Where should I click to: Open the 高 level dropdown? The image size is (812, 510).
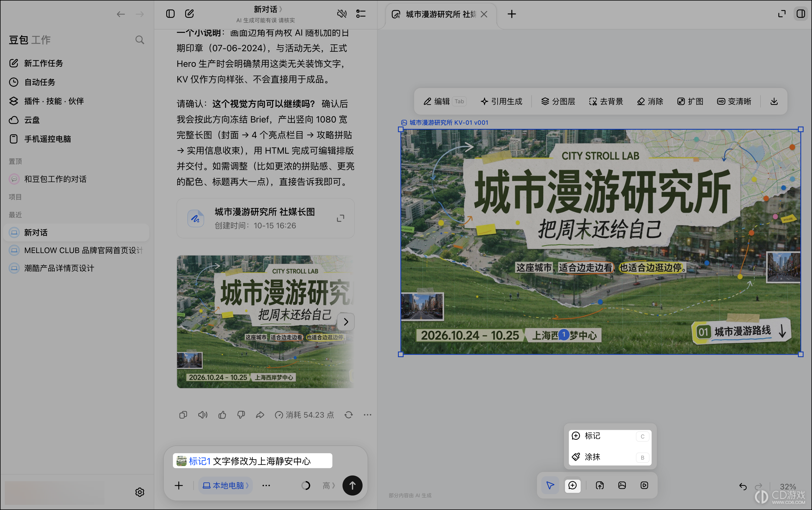click(x=329, y=486)
